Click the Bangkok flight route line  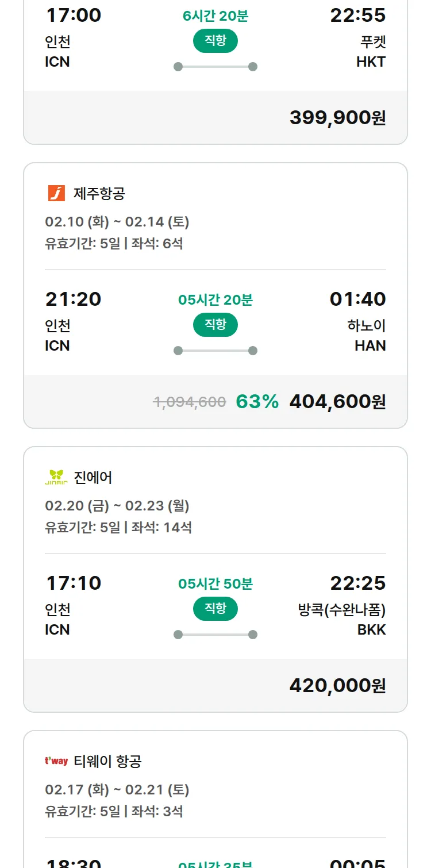tap(215, 635)
